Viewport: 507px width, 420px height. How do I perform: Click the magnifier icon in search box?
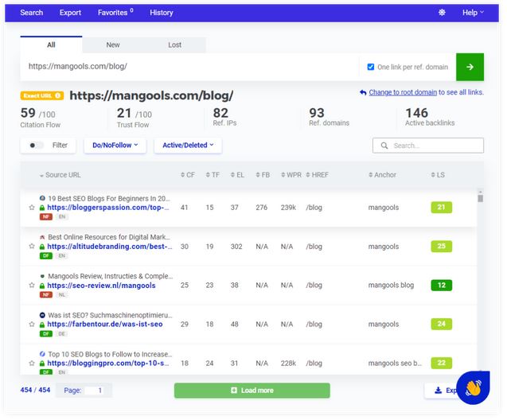tap(384, 146)
